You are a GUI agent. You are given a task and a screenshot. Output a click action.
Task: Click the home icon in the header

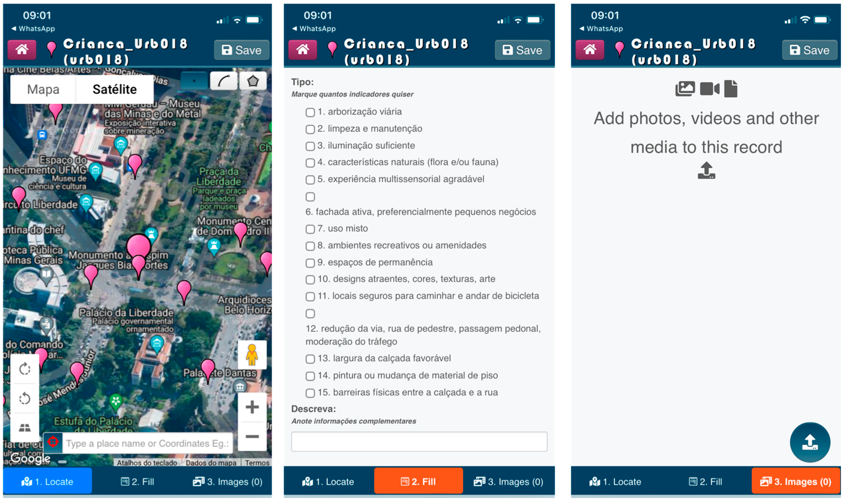(x=22, y=50)
